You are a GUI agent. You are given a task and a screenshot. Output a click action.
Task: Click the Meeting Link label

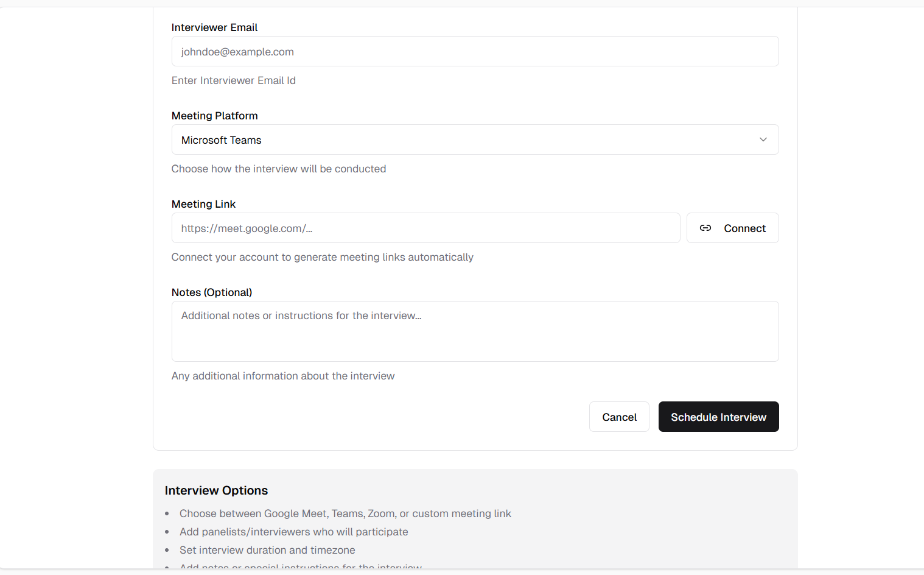(203, 204)
